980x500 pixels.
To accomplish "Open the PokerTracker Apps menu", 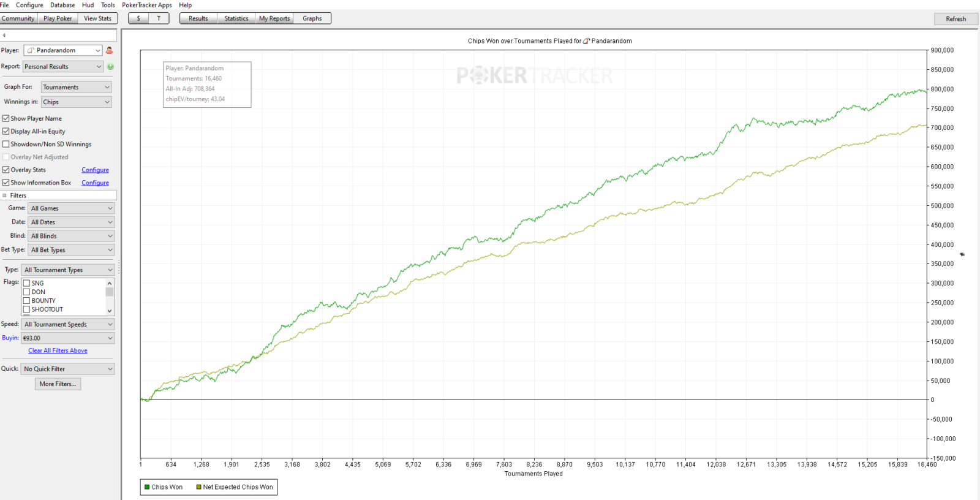I will (146, 5).
